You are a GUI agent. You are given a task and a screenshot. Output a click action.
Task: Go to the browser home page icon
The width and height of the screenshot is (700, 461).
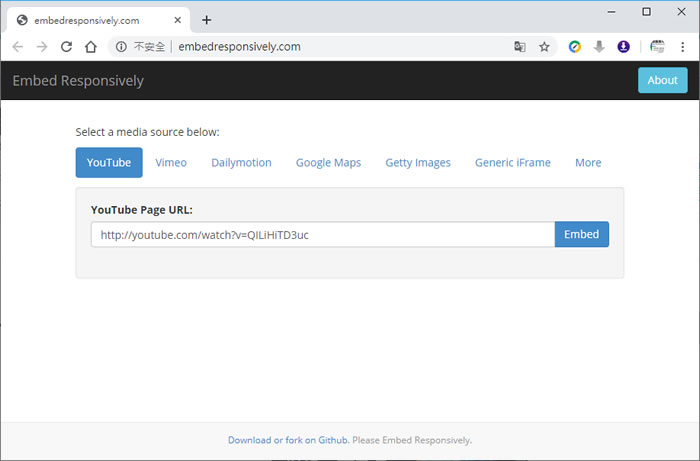[x=90, y=46]
